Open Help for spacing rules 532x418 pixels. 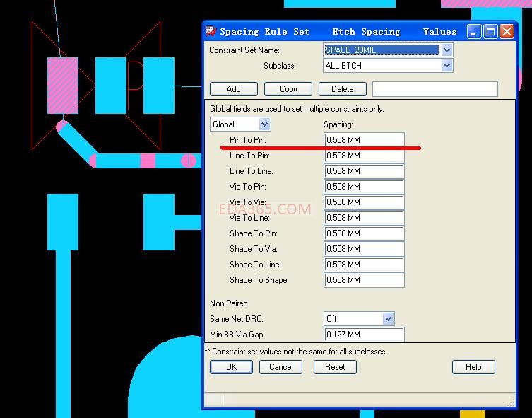coord(473,367)
